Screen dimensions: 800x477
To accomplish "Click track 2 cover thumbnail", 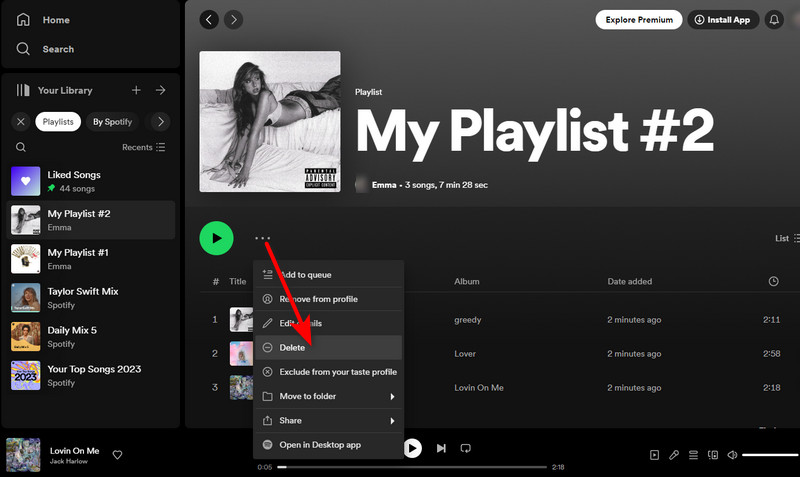I will pos(241,354).
